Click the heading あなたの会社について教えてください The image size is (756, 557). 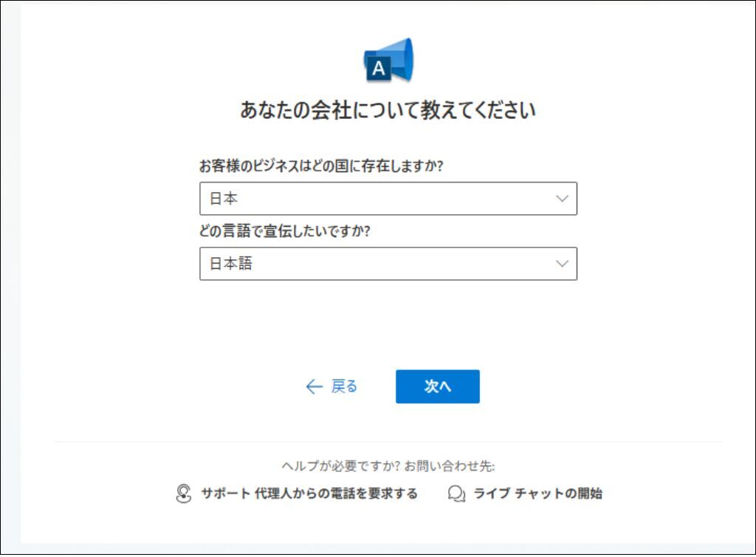point(388,110)
